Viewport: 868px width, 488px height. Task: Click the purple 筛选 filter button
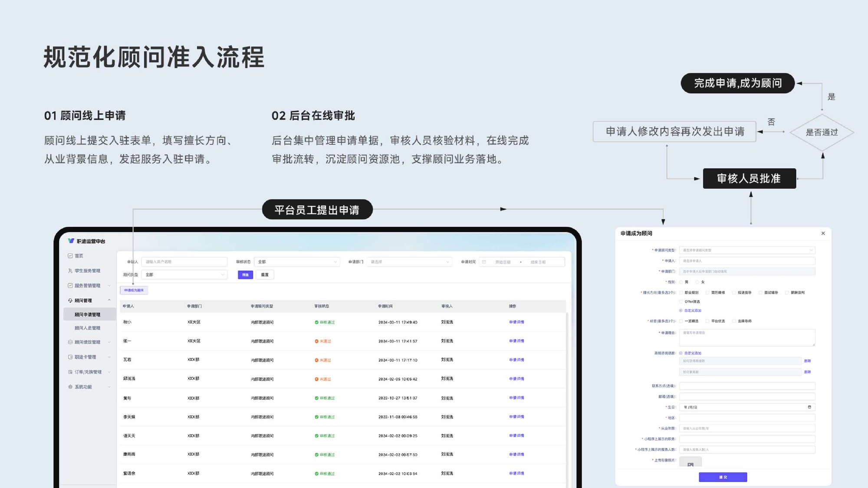pos(245,275)
